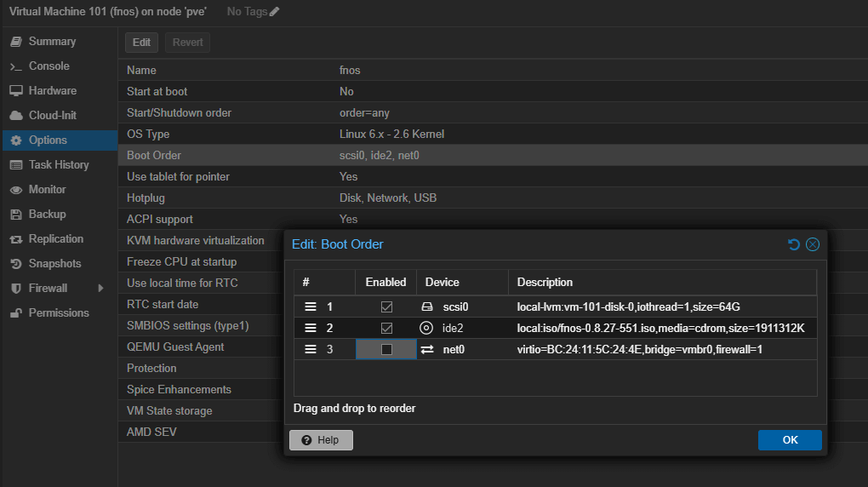868x487 pixels.
Task: Click the drag handle icon for scsi0 row
Action: point(311,307)
